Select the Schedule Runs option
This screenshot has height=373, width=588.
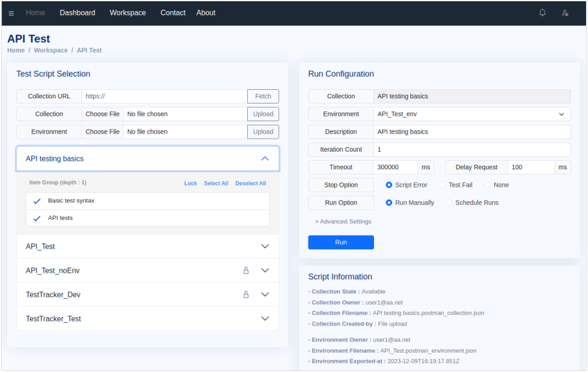click(x=449, y=202)
